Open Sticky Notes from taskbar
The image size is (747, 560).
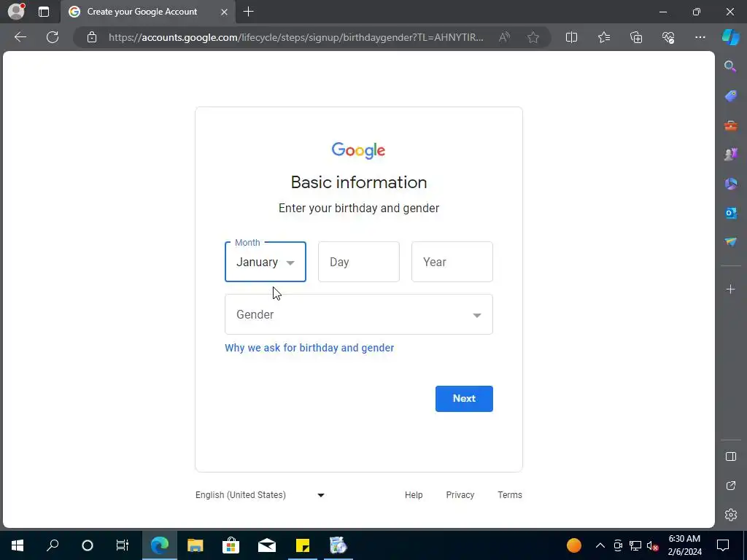click(303, 545)
